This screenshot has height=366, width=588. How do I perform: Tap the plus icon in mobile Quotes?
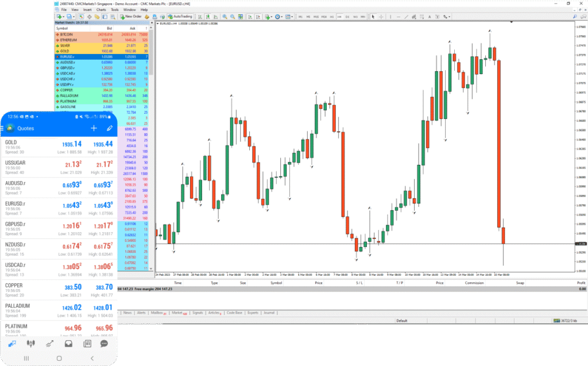(94, 128)
